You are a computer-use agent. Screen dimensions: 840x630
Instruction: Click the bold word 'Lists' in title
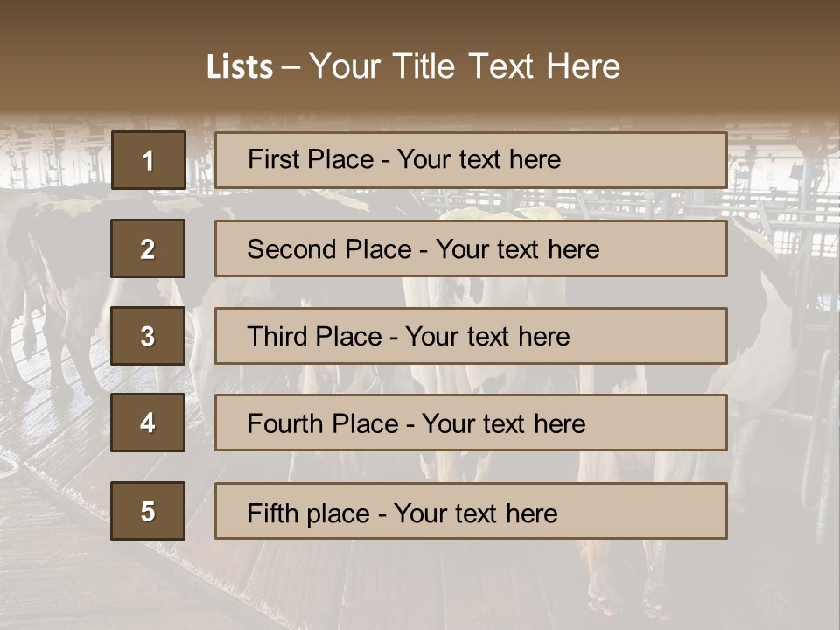point(240,67)
